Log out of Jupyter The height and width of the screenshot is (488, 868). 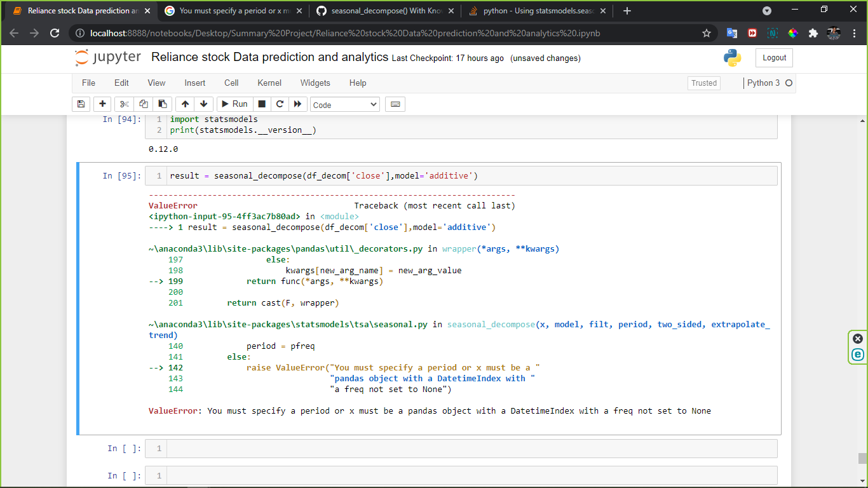(x=773, y=57)
